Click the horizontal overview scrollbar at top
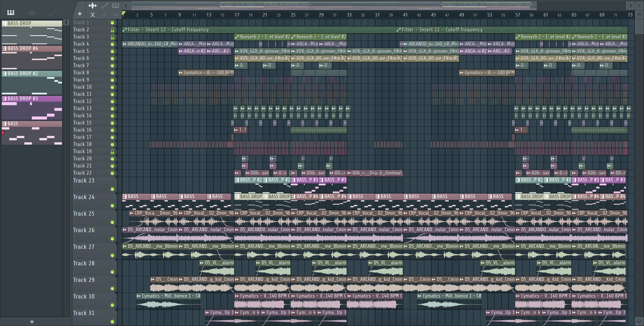Image resolution: width=644 pixels, height=326 pixels. (x=334, y=5)
